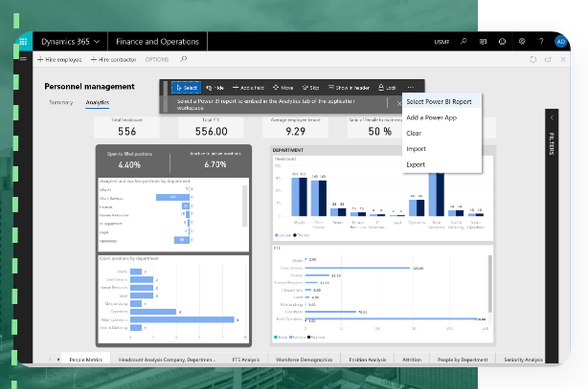Click the Total headcount 556 card

click(127, 128)
